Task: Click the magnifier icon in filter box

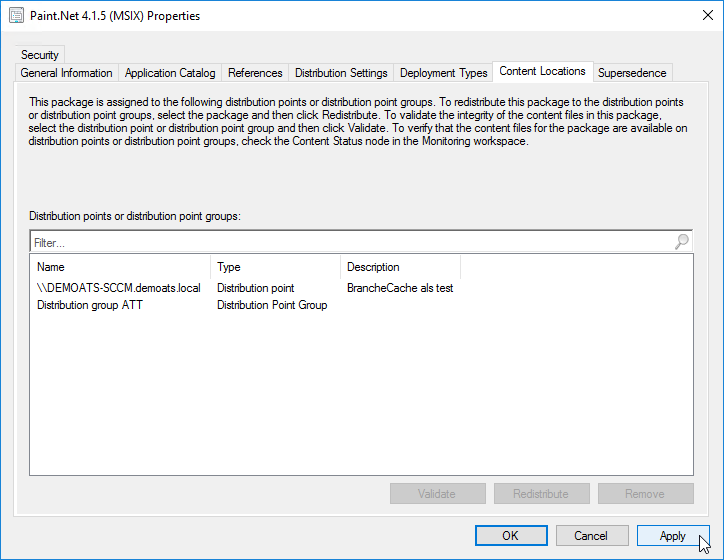Action: (682, 242)
